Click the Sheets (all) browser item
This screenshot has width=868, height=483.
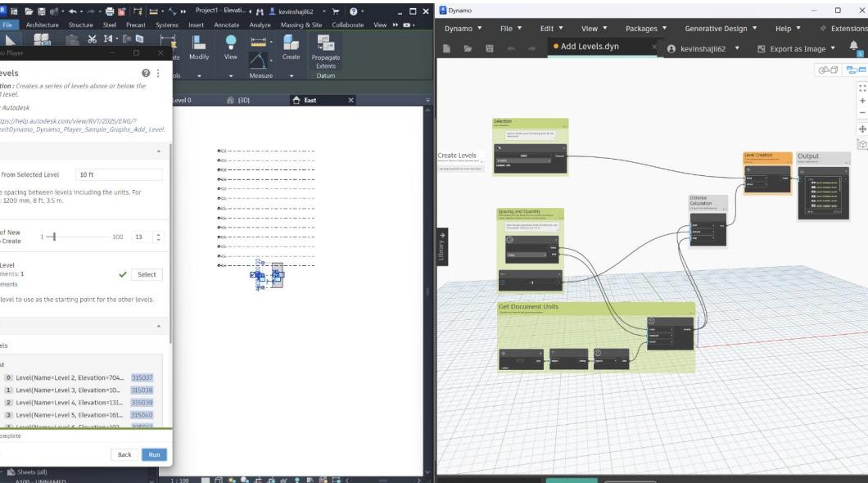(32, 472)
